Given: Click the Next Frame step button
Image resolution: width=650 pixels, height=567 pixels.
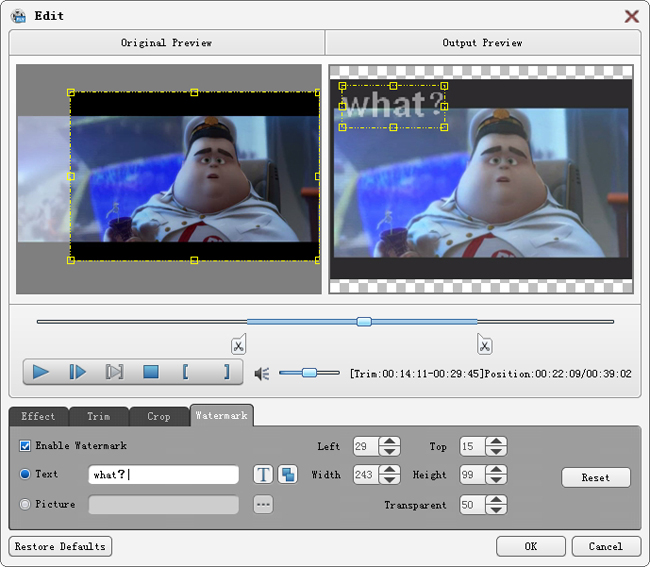Looking at the screenshot, I should (78, 372).
